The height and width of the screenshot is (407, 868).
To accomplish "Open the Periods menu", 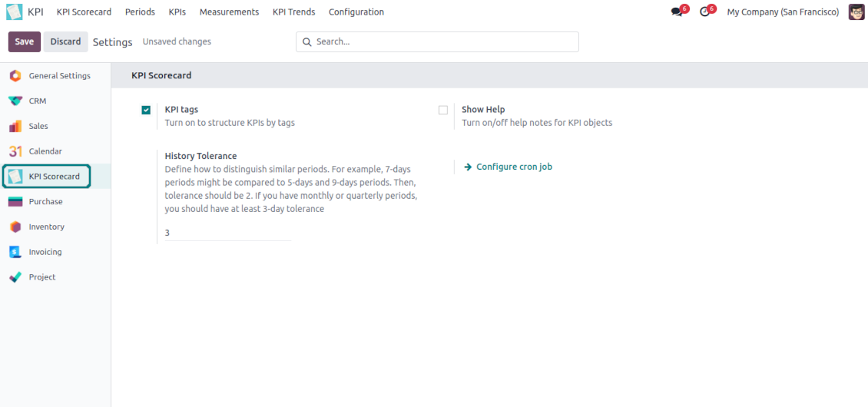I will click(x=140, y=12).
